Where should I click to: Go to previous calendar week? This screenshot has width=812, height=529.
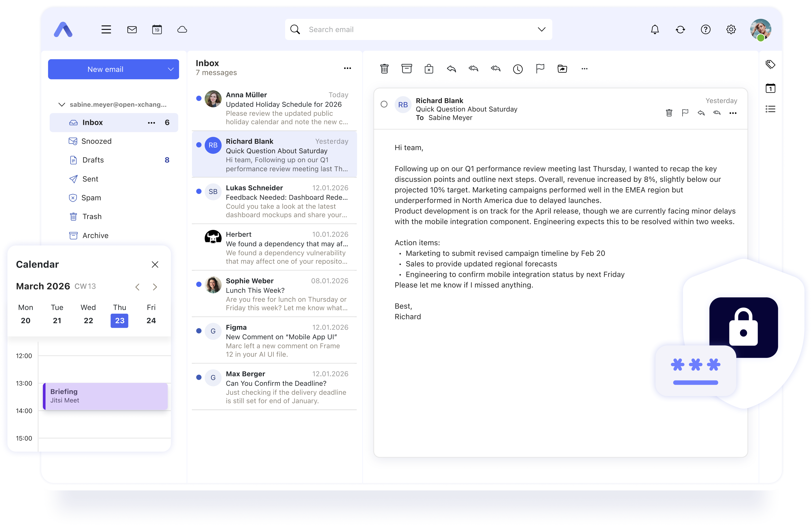tap(137, 287)
